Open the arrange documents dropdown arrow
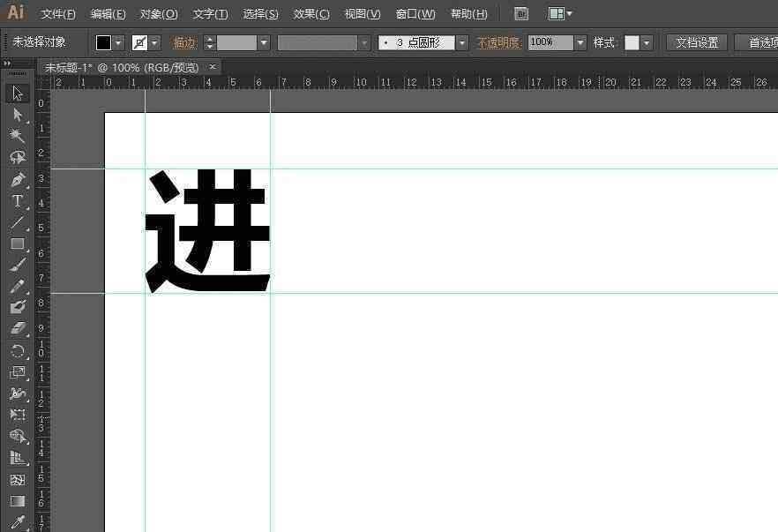778x532 pixels. 569,14
